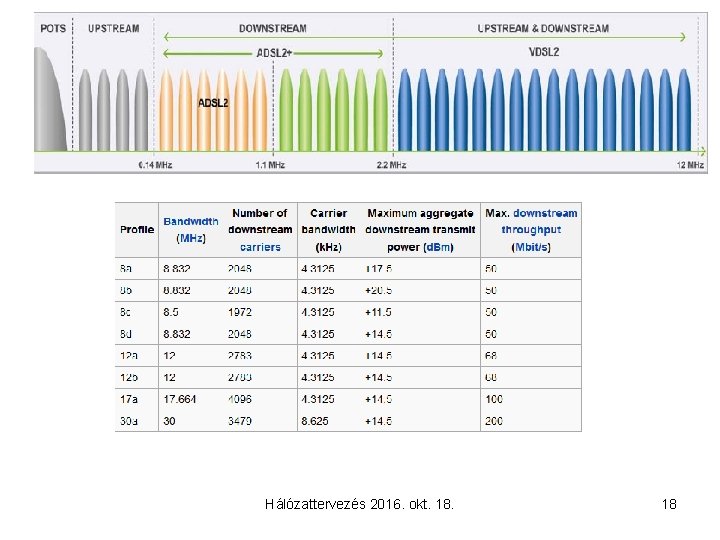Open the blue carriers link in header
This screenshot has height=540, width=720.
pyautogui.click(x=260, y=247)
